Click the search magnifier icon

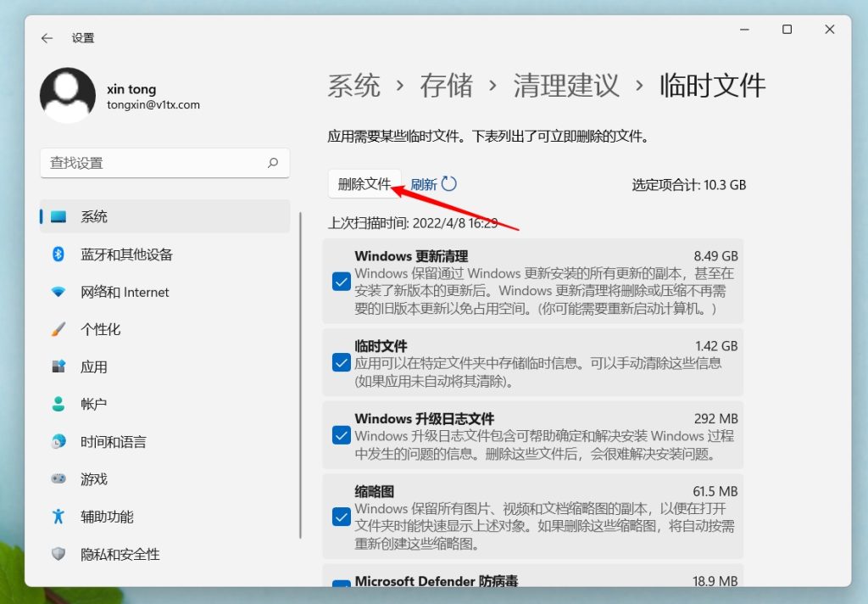(x=272, y=163)
